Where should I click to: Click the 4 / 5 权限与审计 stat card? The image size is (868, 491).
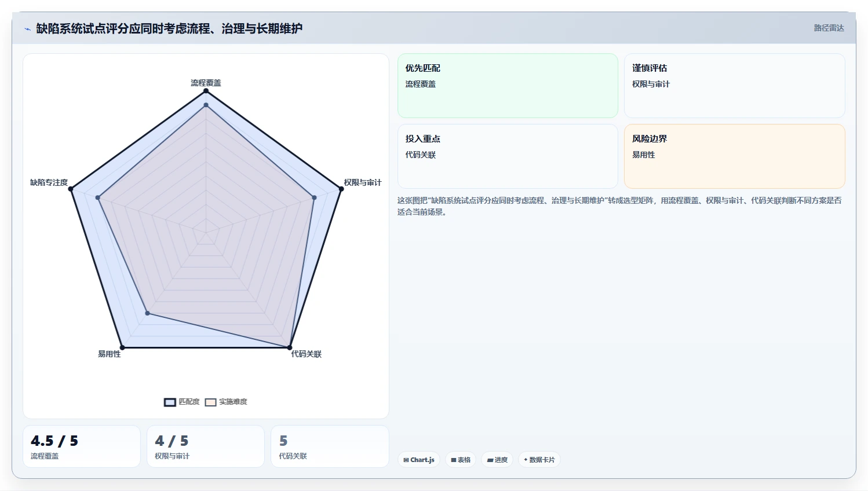coord(206,446)
